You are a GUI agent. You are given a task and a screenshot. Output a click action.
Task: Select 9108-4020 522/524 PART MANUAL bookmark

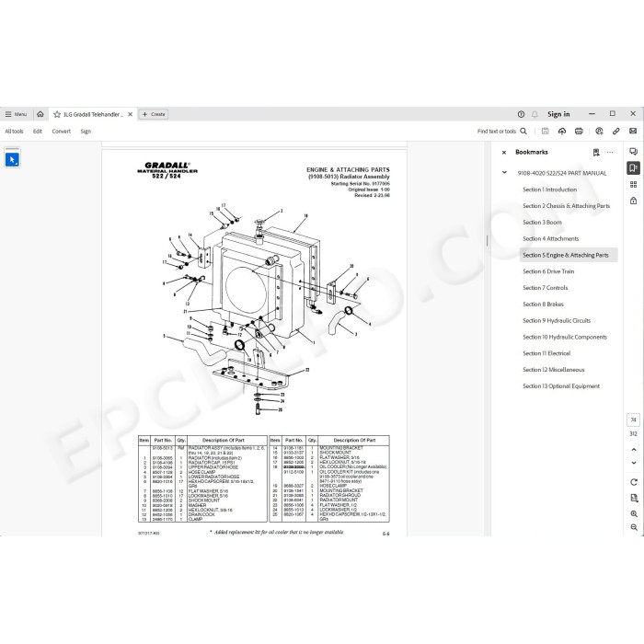pyautogui.click(x=562, y=173)
